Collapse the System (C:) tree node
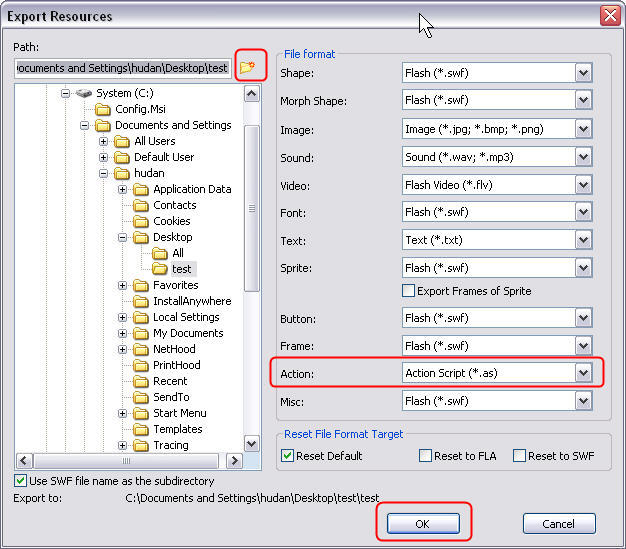The image size is (626, 549). [x=65, y=93]
